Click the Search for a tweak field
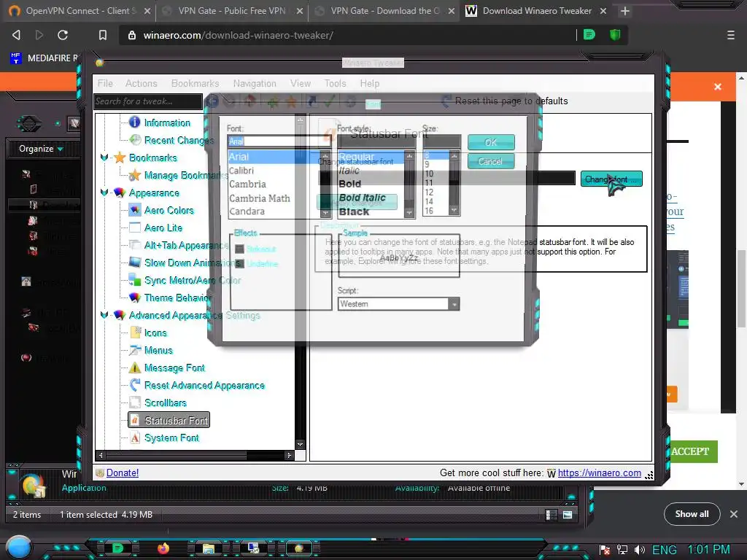Screen dimensions: 747x560 tap(147, 101)
